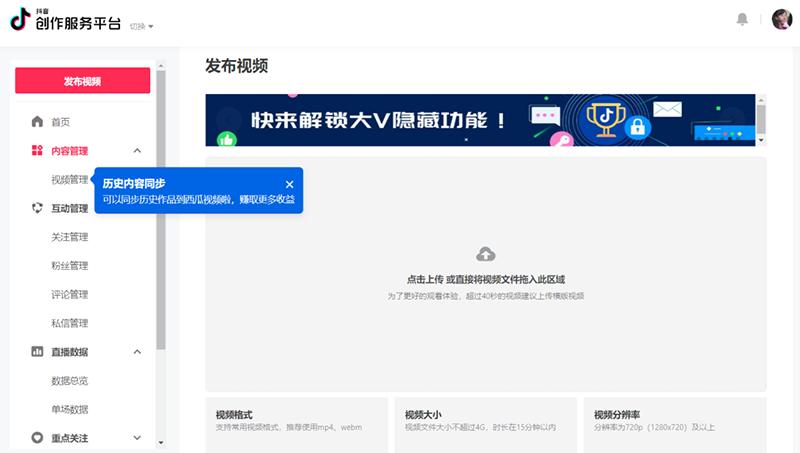Screen dimensions: 800x453
Task: Select 粉丝管理 menu item
Action: click(x=70, y=266)
